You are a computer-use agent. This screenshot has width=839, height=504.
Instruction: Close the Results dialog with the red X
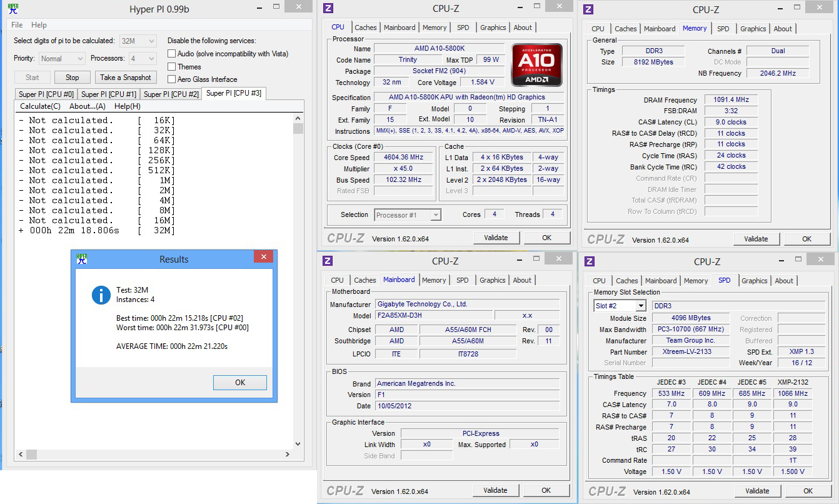[263, 257]
